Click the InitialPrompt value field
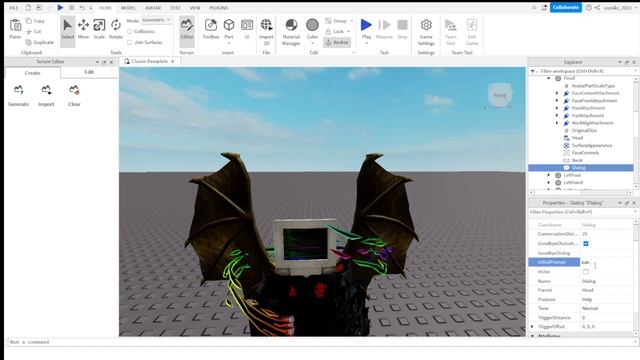Screen dimensions: 640x360 (x=607, y=262)
